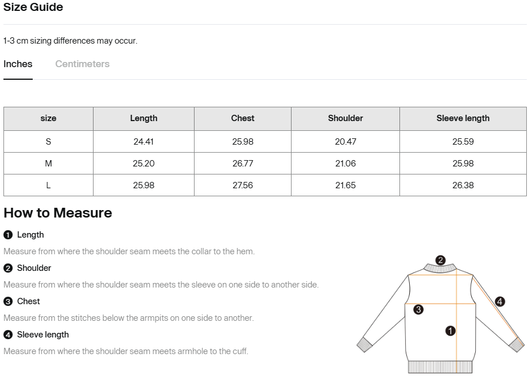Click the number 1 Length bullet icon

(x=8, y=235)
